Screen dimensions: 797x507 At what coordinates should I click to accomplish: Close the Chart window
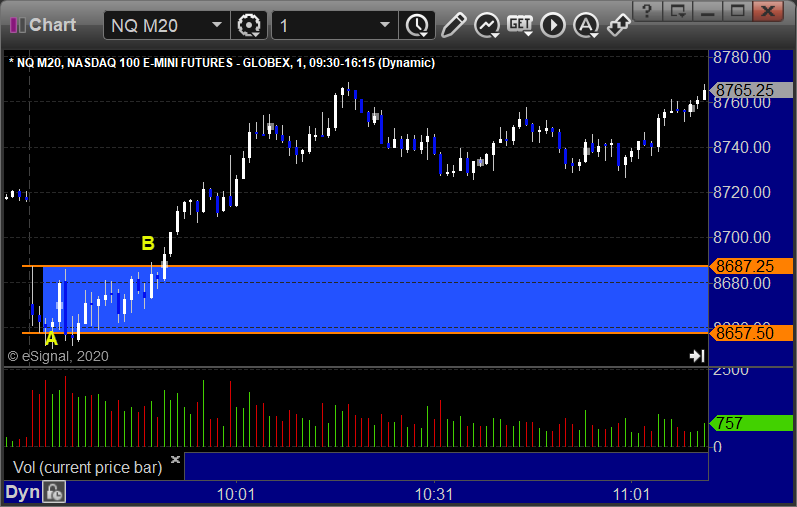768,11
